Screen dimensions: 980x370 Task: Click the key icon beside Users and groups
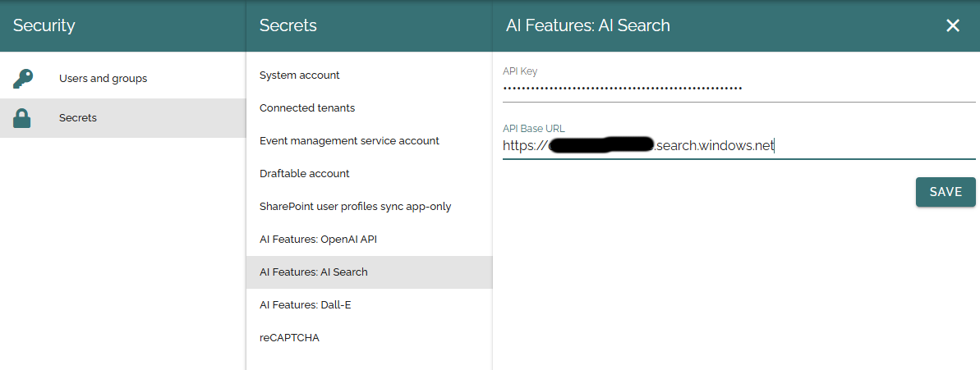[22, 79]
